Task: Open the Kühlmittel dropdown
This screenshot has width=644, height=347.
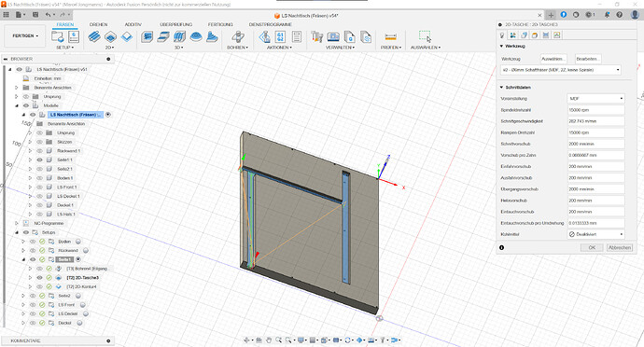Action: point(595,234)
